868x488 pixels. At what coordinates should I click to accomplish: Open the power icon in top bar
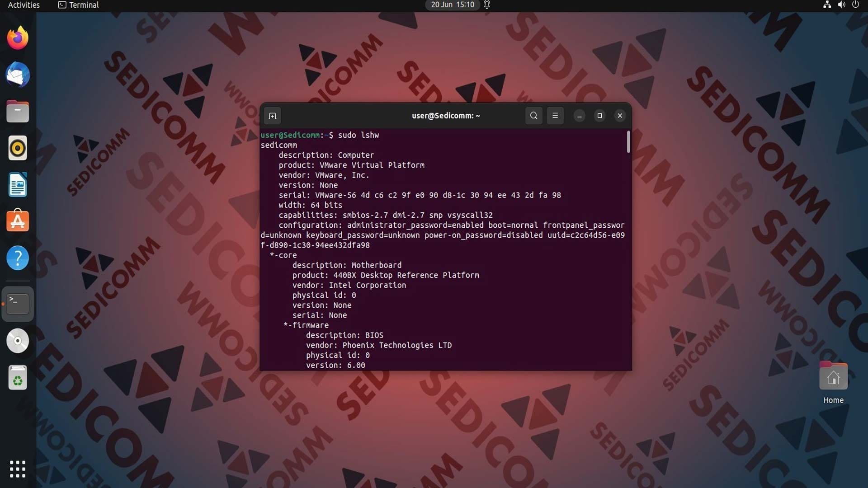[x=855, y=5]
